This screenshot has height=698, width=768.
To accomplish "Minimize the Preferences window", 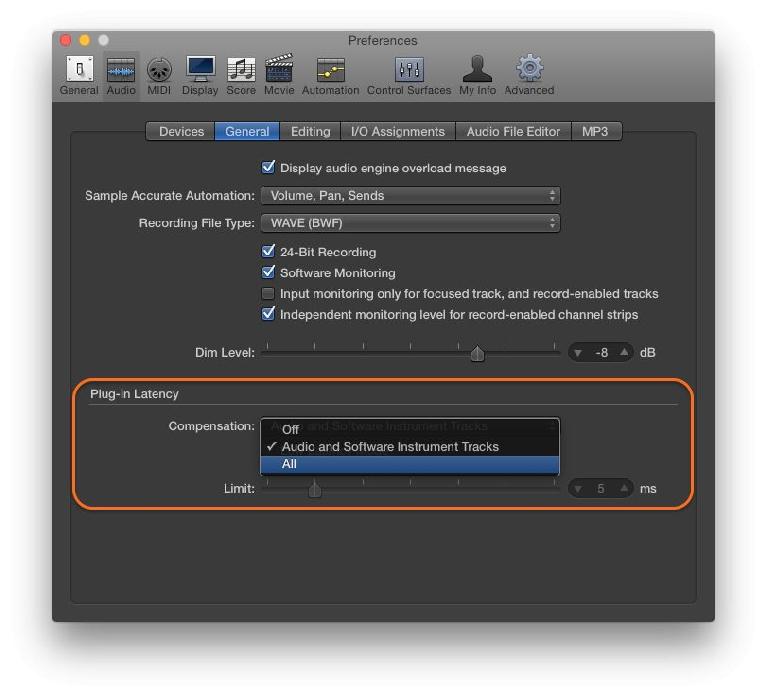I will tap(85, 40).
